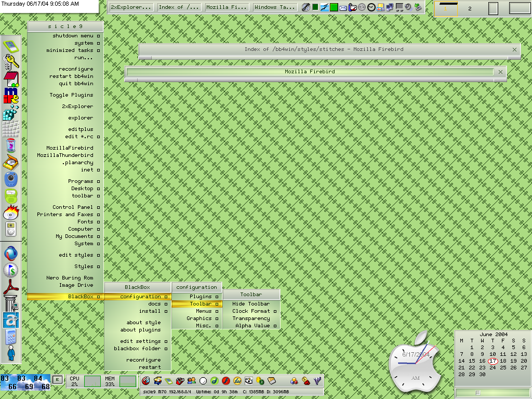Open Adobe Acrobat from the left dock

(x=11, y=287)
